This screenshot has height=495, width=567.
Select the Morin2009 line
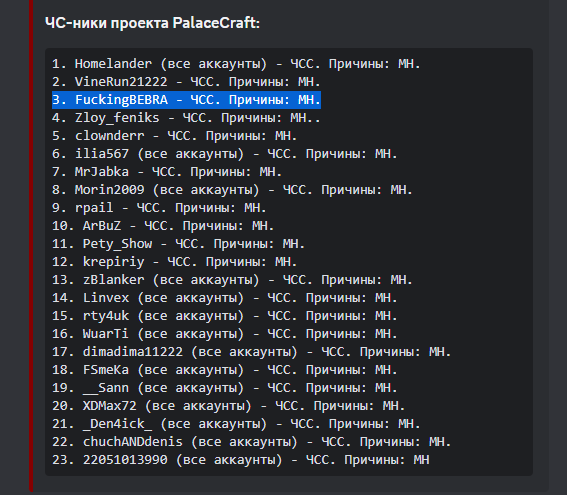pyautogui.click(x=232, y=190)
